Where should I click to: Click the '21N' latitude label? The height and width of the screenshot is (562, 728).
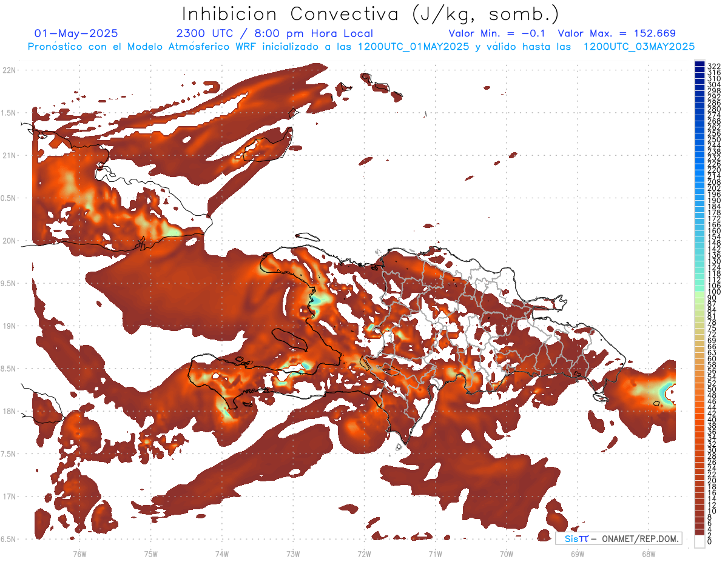pos(9,155)
